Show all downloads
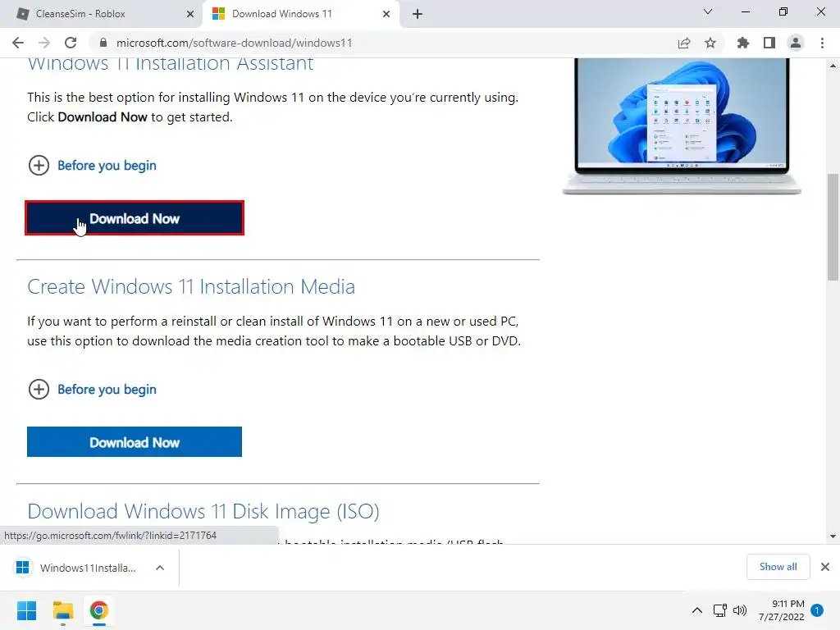840x630 pixels. [x=778, y=567]
